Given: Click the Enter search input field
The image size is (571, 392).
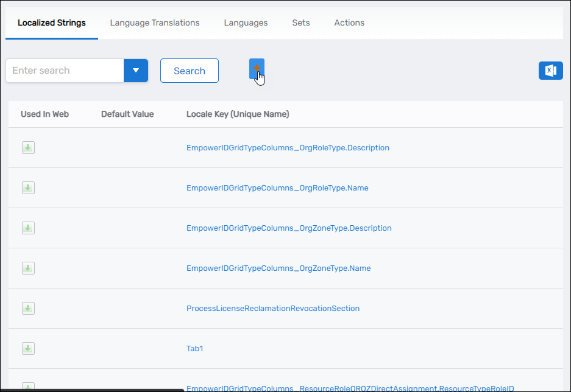Looking at the screenshot, I should tap(64, 71).
